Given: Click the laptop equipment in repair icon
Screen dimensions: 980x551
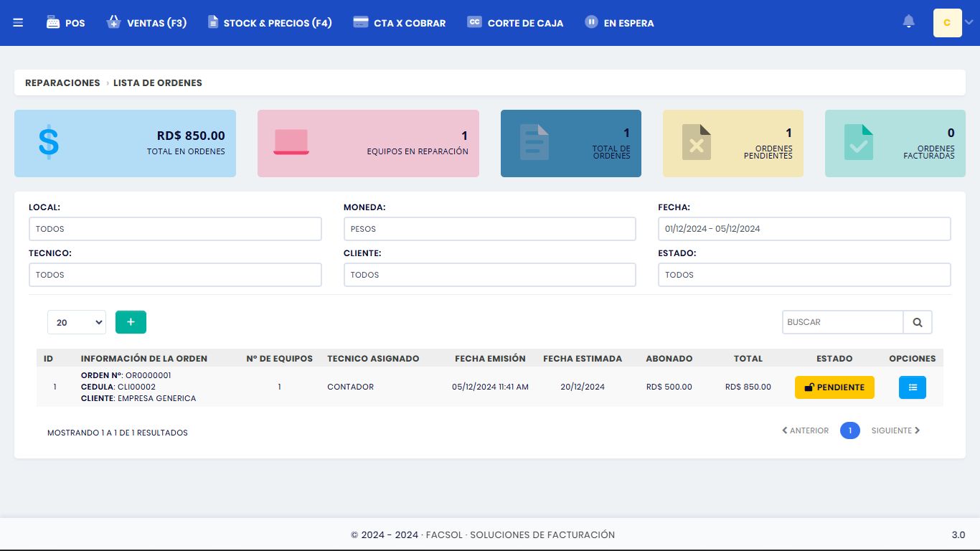Looking at the screenshot, I should click(x=291, y=142).
